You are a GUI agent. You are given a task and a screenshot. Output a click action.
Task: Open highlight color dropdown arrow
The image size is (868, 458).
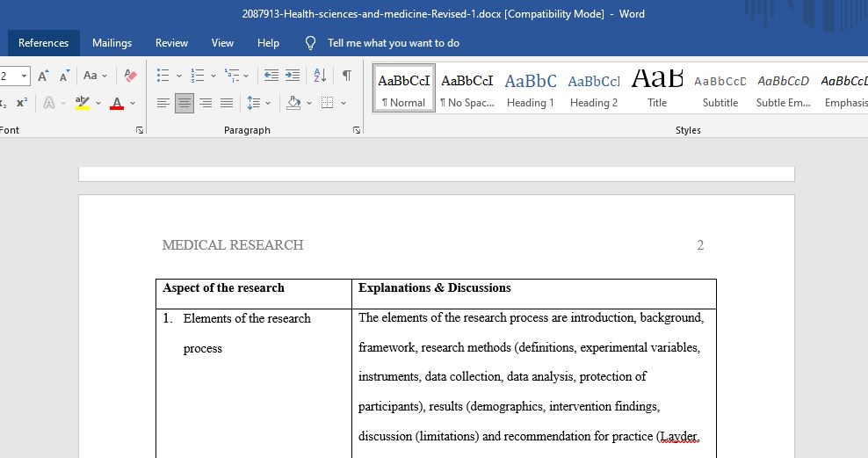coord(98,103)
